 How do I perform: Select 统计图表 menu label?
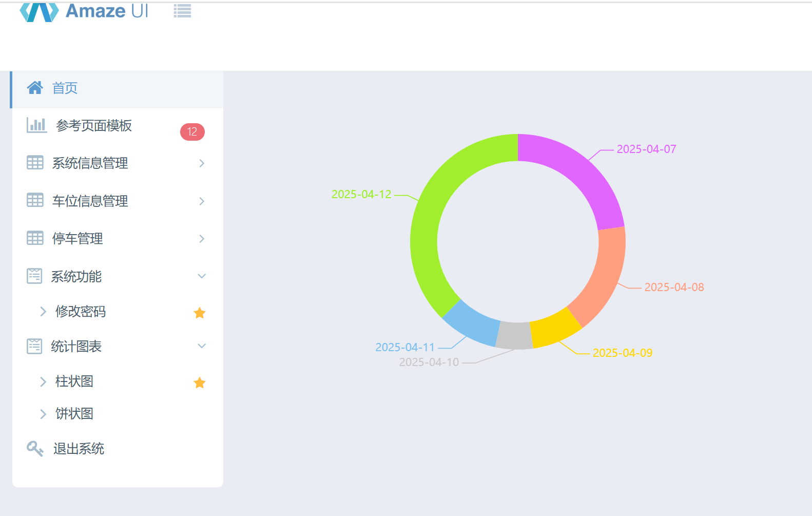[x=76, y=346]
